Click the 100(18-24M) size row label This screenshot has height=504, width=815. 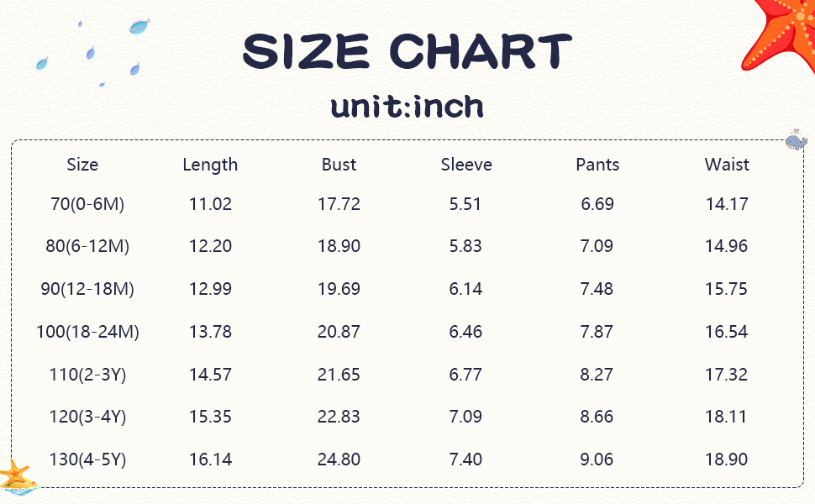tap(87, 332)
